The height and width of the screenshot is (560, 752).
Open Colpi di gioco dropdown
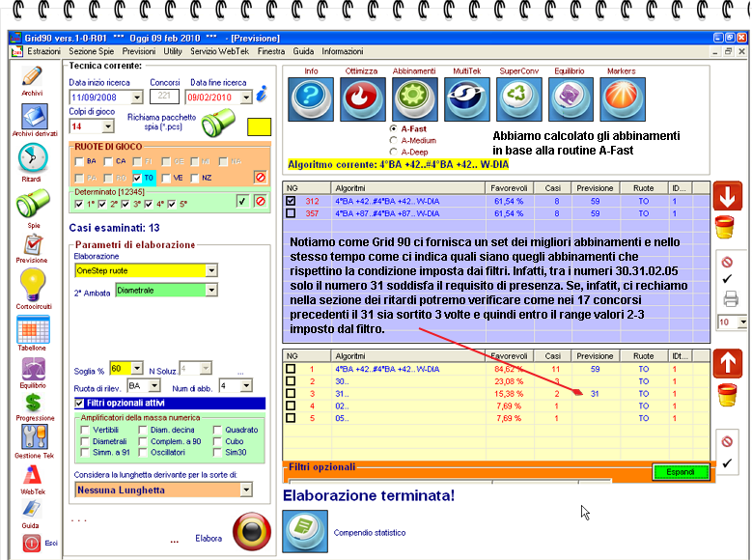pos(108,126)
